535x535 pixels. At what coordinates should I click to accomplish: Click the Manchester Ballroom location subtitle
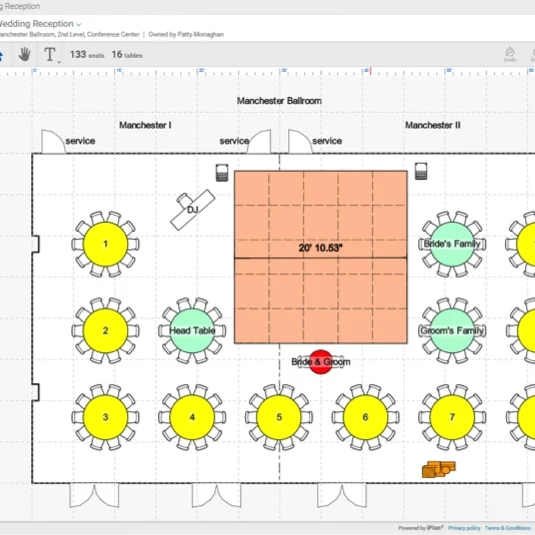[x=69, y=34]
